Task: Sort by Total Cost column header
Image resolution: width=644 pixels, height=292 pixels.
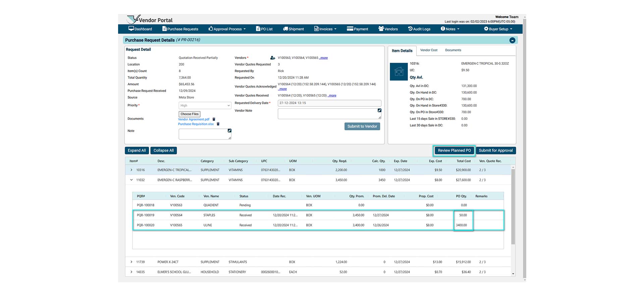Action: point(464,161)
